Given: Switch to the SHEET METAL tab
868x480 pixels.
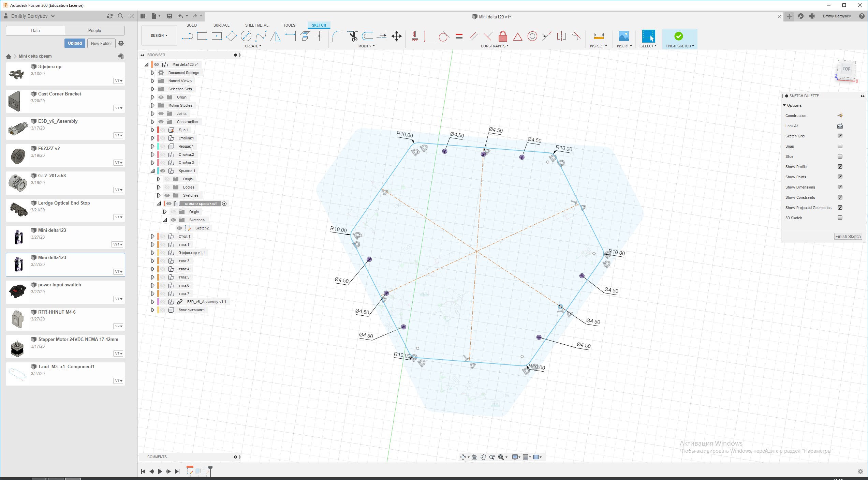Looking at the screenshot, I should click(256, 25).
